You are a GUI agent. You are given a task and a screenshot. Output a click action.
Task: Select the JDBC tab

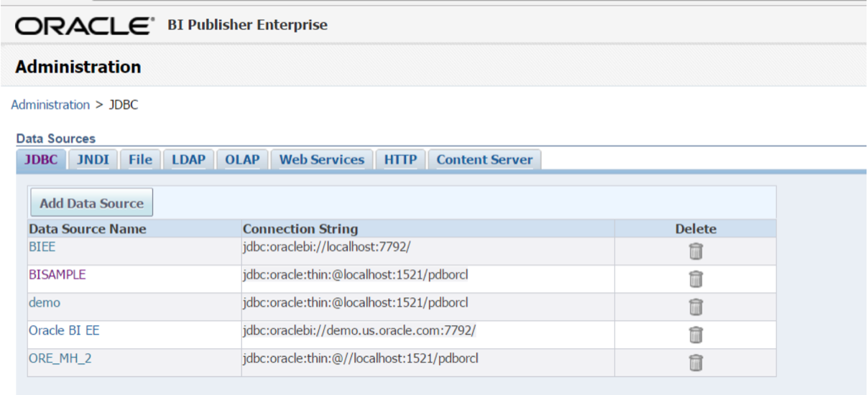coord(42,159)
